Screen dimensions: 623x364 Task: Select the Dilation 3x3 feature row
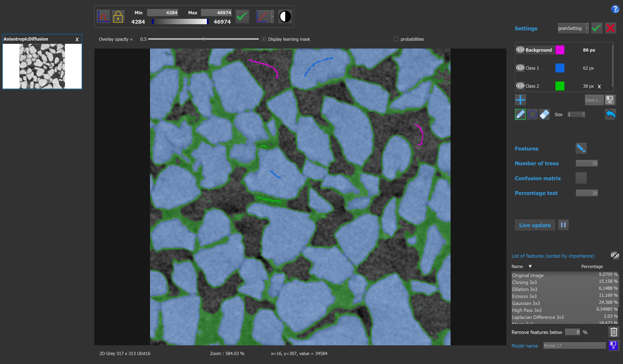(565, 289)
